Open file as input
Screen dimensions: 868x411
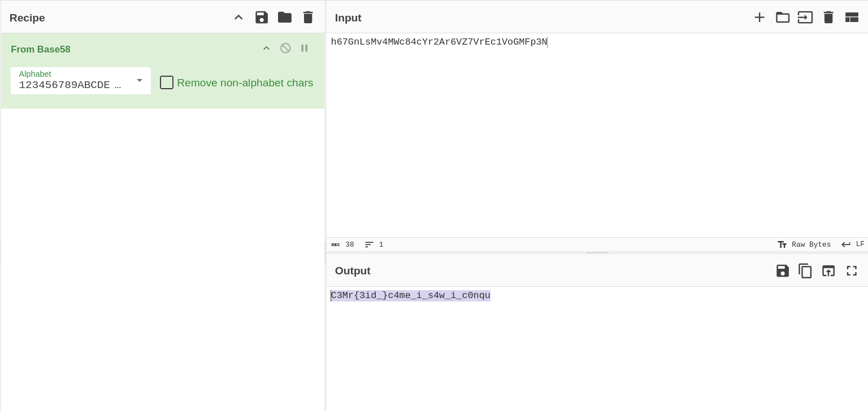805,18
